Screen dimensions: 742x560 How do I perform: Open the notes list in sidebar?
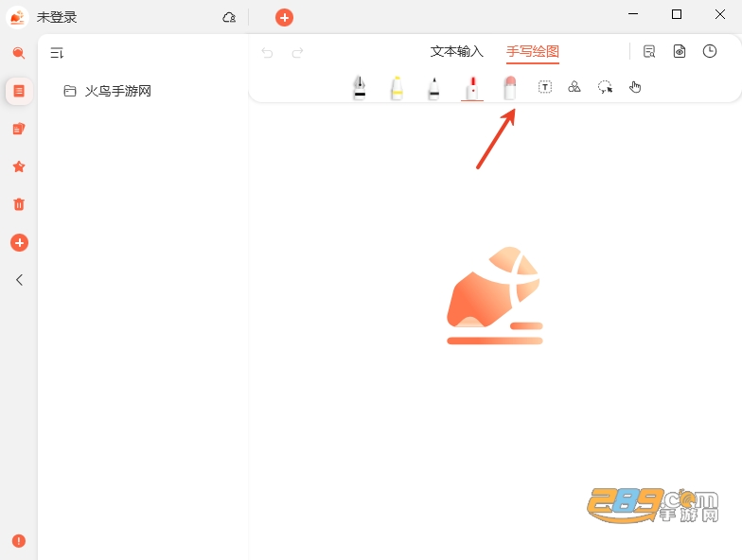pyautogui.click(x=19, y=91)
